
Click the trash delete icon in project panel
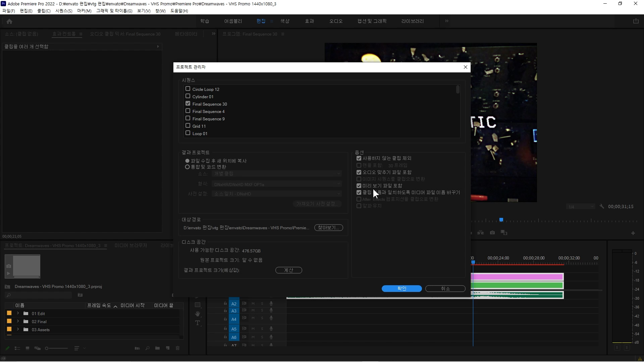pos(178,348)
